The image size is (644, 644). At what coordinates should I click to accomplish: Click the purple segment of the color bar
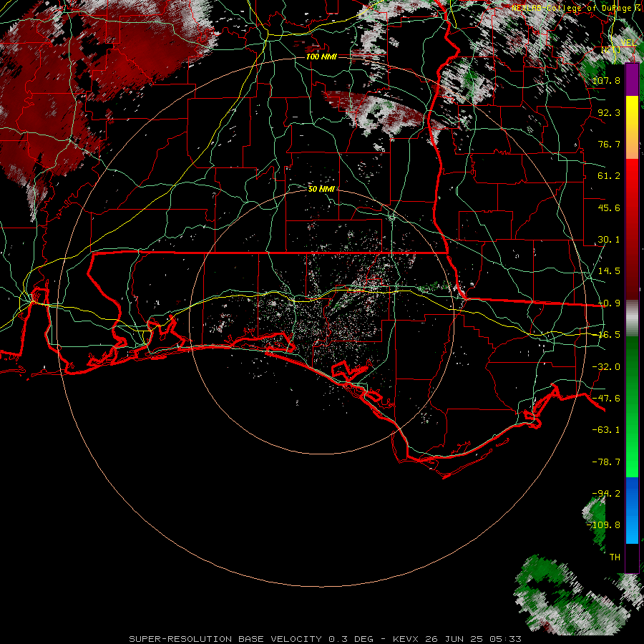click(x=632, y=79)
